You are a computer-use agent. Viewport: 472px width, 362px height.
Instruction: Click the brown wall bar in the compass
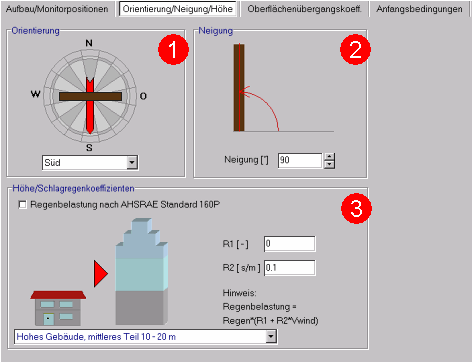pos(90,97)
